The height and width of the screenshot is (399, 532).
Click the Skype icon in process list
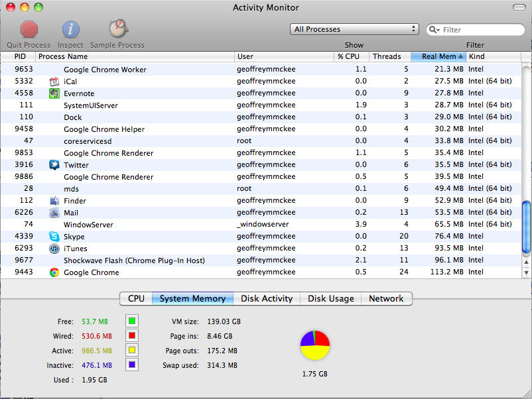[x=54, y=236]
